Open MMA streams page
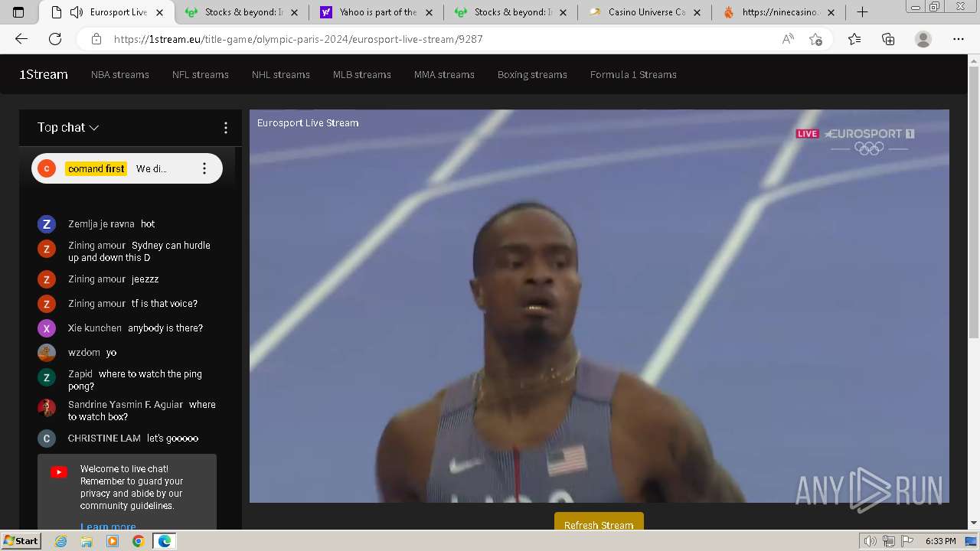Image resolution: width=980 pixels, height=551 pixels. [444, 74]
